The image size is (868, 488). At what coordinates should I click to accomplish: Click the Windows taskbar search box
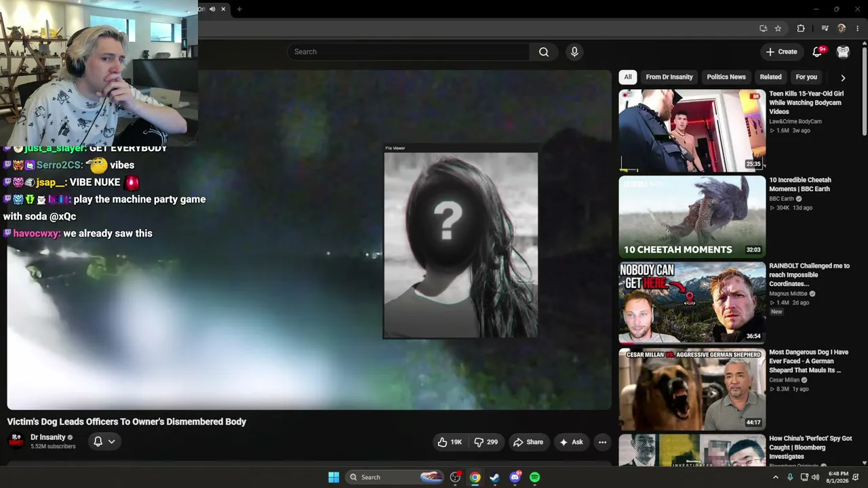tap(393, 477)
